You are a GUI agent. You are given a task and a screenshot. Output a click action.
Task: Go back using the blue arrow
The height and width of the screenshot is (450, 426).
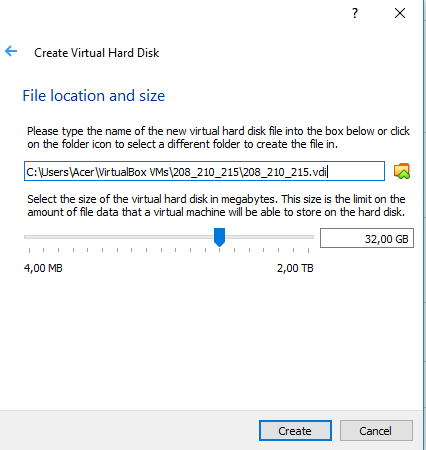pos(11,51)
